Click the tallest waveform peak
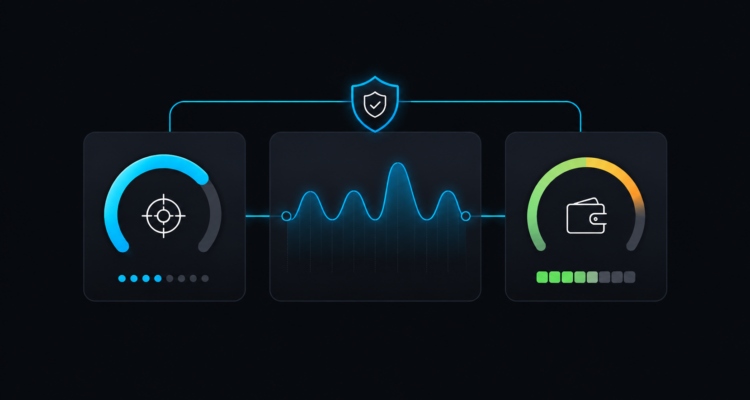 click(397, 164)
